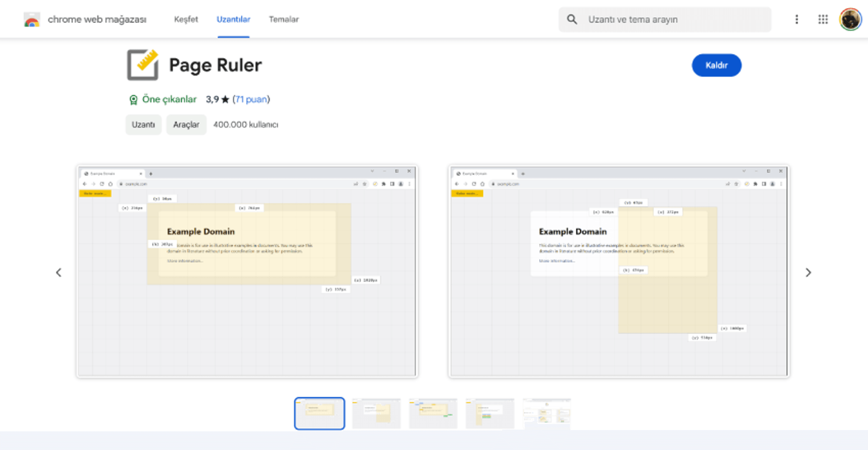Screen dimensions: 868x450
Task: Click the Page Ruler extension icon
Action: tap(143, 65)
